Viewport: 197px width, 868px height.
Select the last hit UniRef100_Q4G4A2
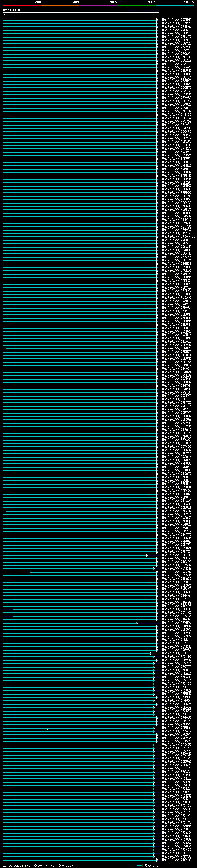177,860
